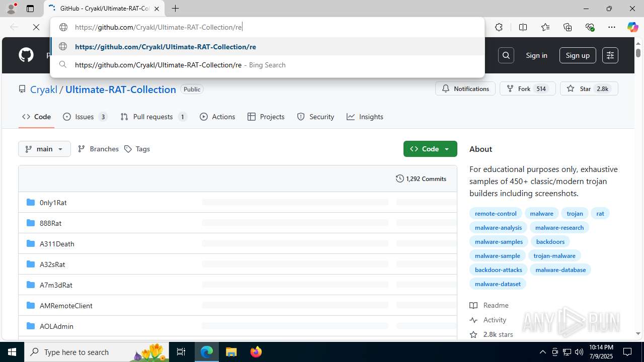The width and height of the screenshot is (644, 362).
Task: Select the remote-control topic tag
Action: [496, 213]
